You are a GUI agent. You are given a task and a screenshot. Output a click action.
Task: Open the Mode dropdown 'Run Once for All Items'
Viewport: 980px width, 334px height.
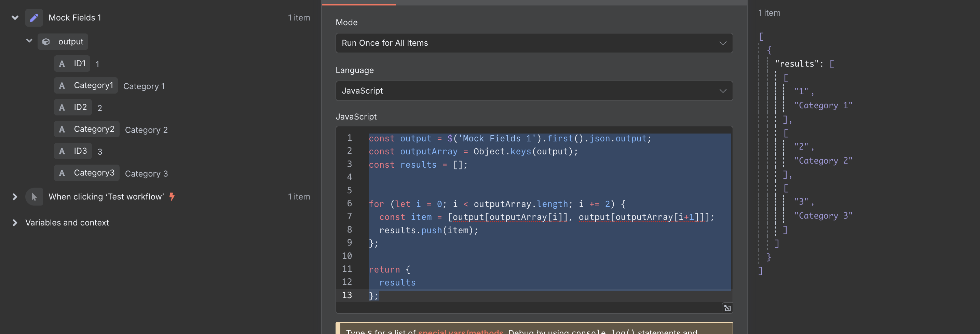tap(534, 43)
